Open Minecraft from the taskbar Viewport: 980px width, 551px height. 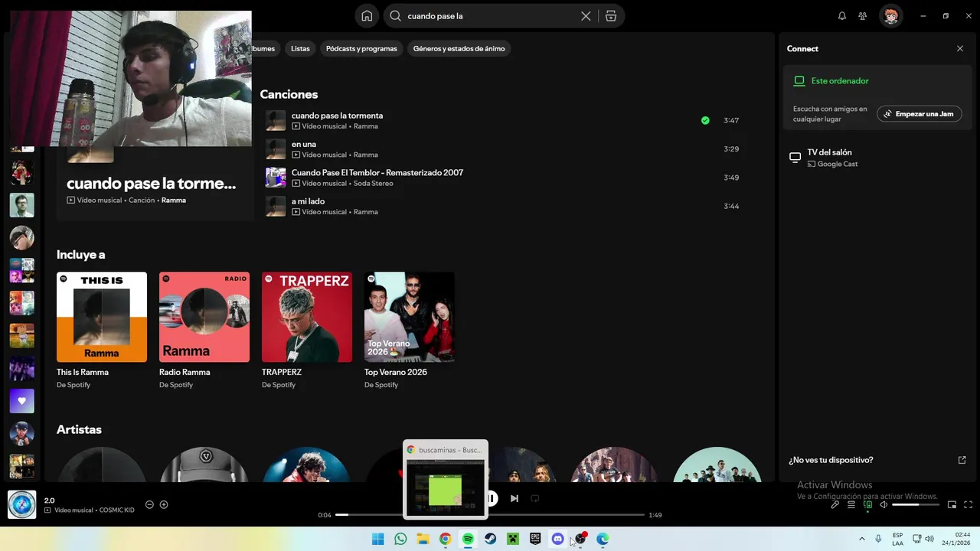[x=513, y=539]
